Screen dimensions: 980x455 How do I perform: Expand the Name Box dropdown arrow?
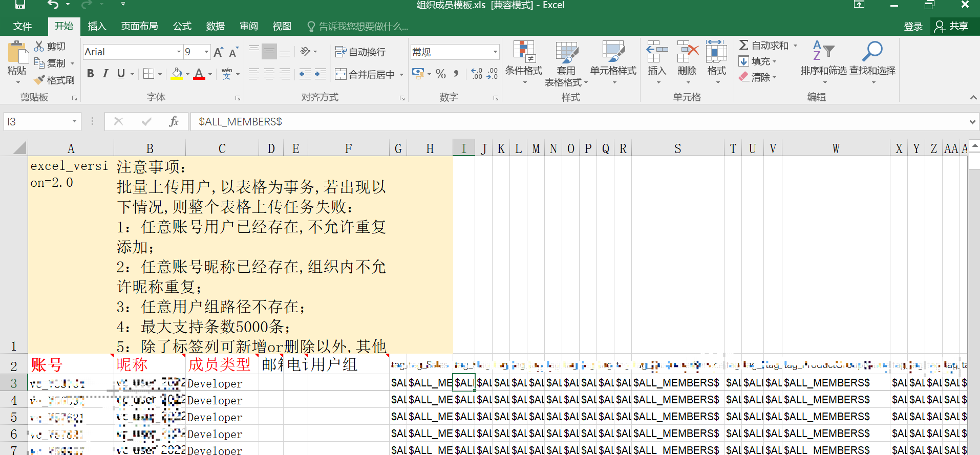pyautogui.click(x=74, y=121)
